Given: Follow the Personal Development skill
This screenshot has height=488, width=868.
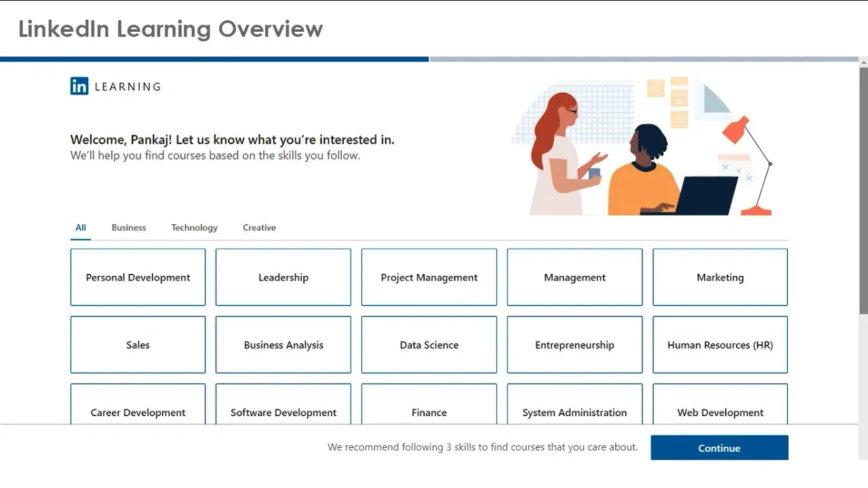Looking at the screenshot, I should pos(138,277).
